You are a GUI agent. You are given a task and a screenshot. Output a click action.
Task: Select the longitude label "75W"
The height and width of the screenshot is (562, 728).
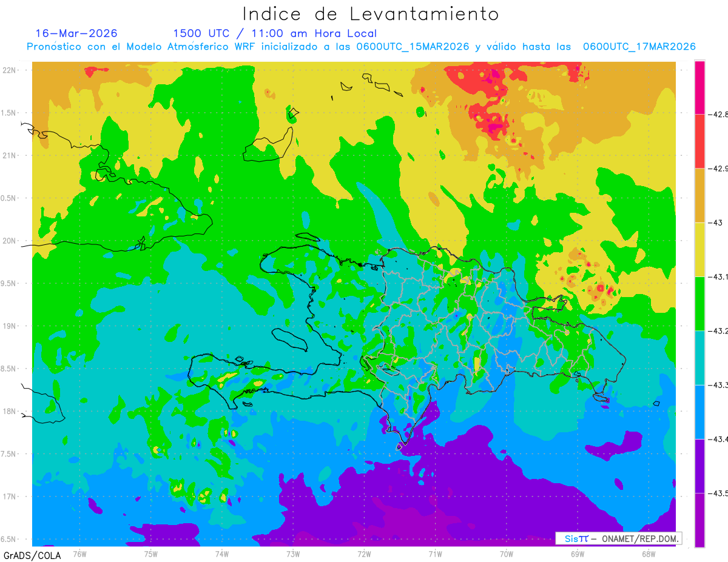pyautogui.click(x=151, y=553)
